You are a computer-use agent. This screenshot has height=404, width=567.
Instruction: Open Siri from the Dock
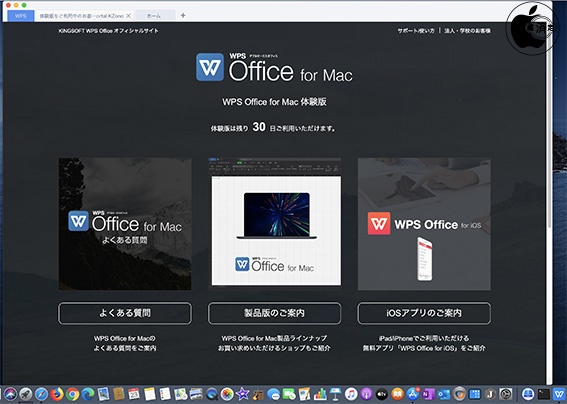click(10, 394)
